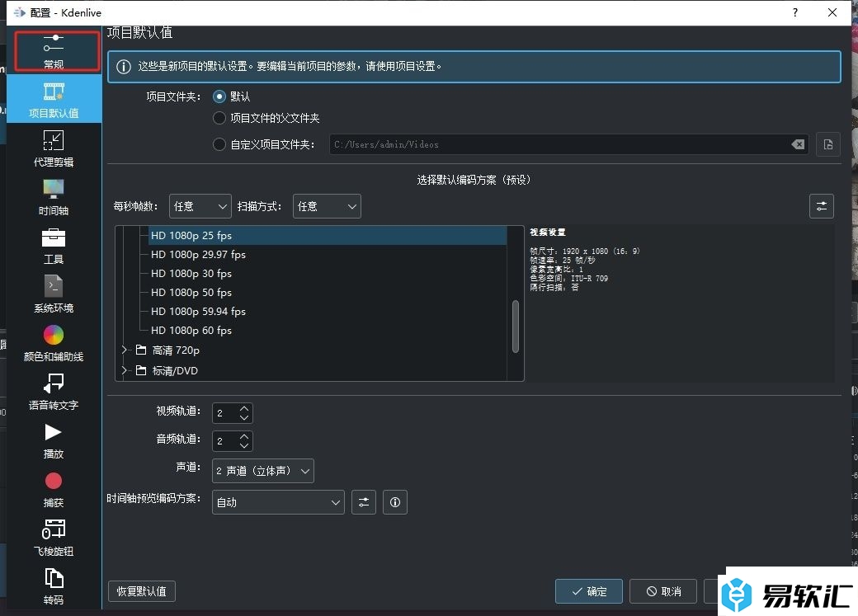
Task: Open the 时间轴 settings page
Action: 54,196
